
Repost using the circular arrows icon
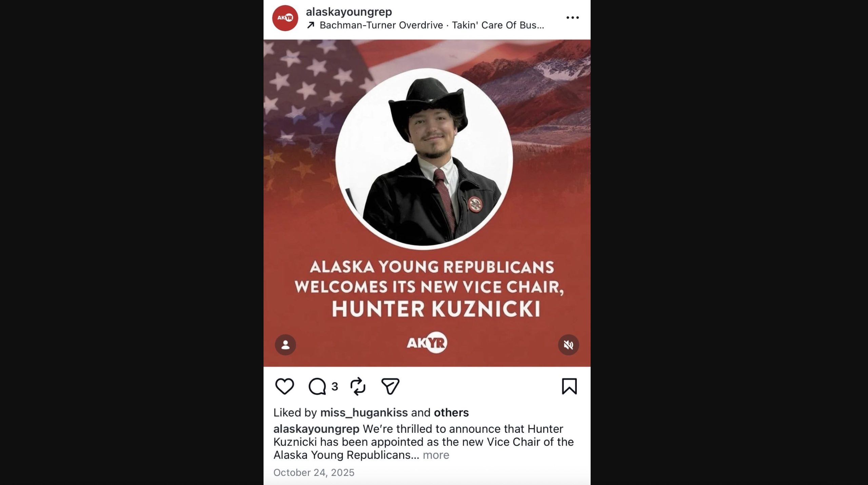tap(358, 386)
